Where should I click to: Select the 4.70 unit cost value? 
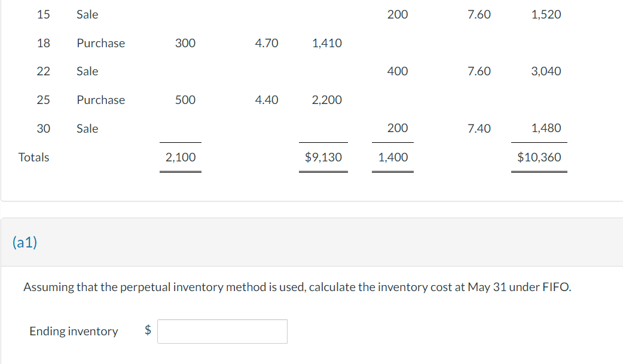267,42
